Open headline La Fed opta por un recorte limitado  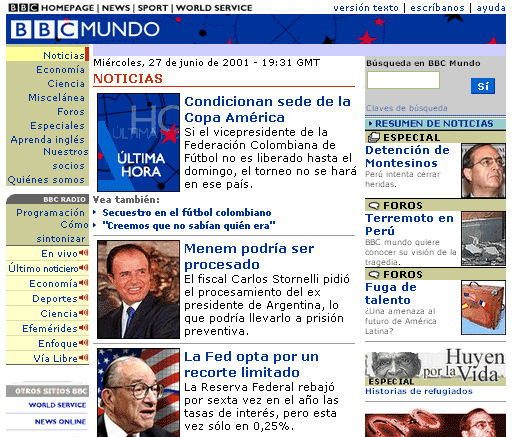(251, 364)
